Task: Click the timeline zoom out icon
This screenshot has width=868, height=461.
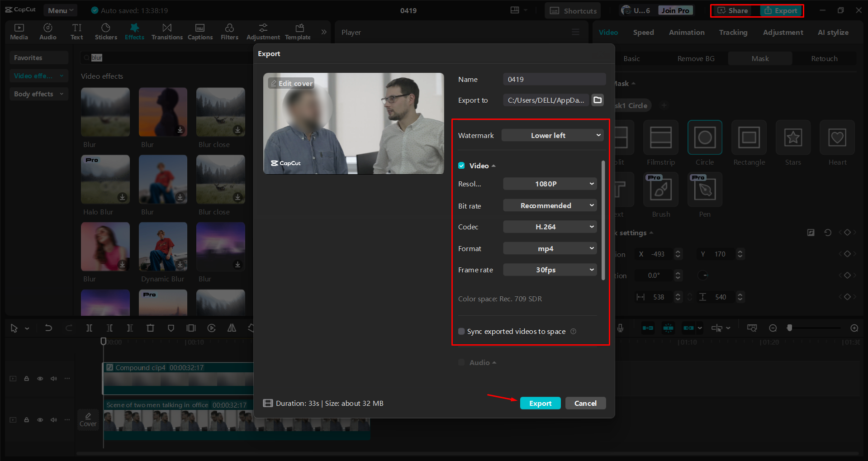Action: (773, 328)
